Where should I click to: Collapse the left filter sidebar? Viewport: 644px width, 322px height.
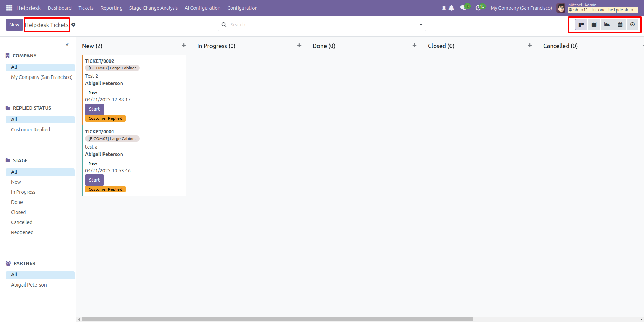(x=67, y=45)
